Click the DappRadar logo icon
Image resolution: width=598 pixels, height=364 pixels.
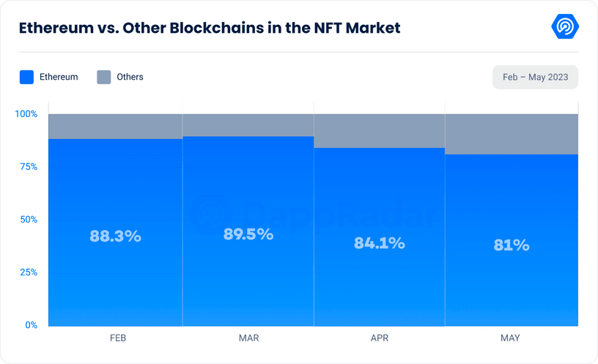[x=565, y=28]
